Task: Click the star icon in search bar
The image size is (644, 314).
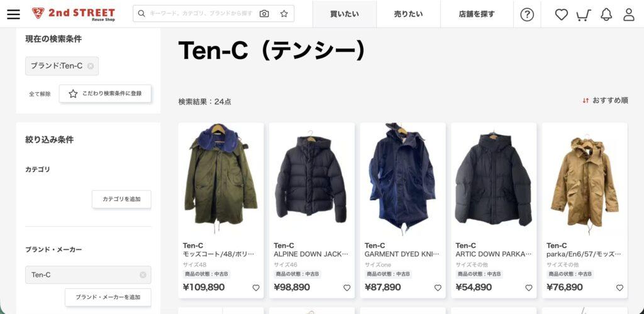Action: click(x=284, y=14)
